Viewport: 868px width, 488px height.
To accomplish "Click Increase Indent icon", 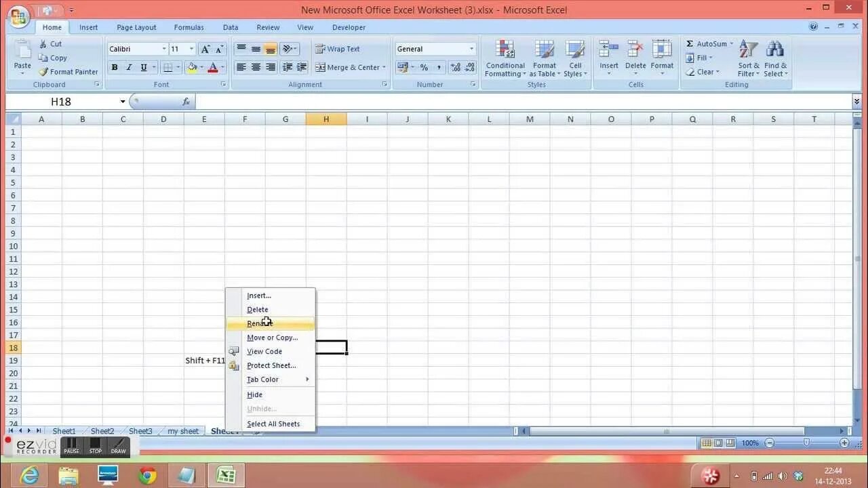I will pos(302,67).
